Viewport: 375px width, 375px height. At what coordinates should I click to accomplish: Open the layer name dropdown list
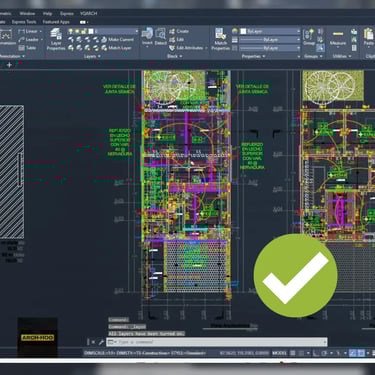coord(113,31)
